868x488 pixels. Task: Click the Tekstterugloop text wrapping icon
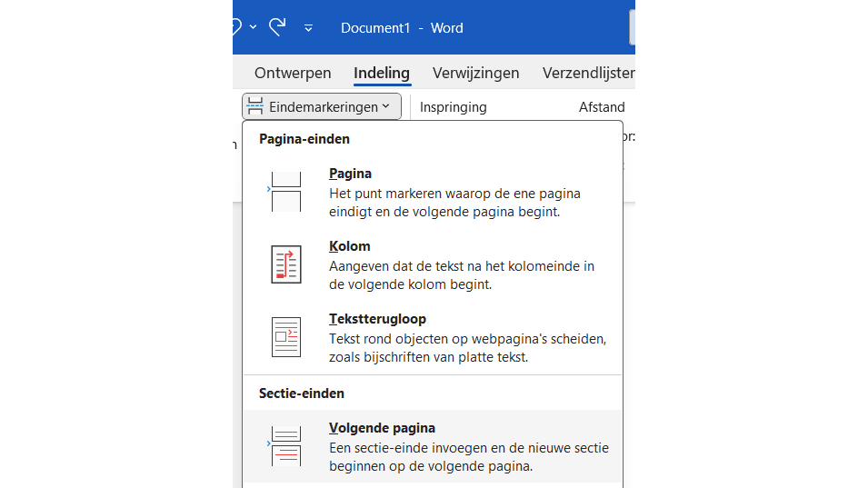pos(286,337)
